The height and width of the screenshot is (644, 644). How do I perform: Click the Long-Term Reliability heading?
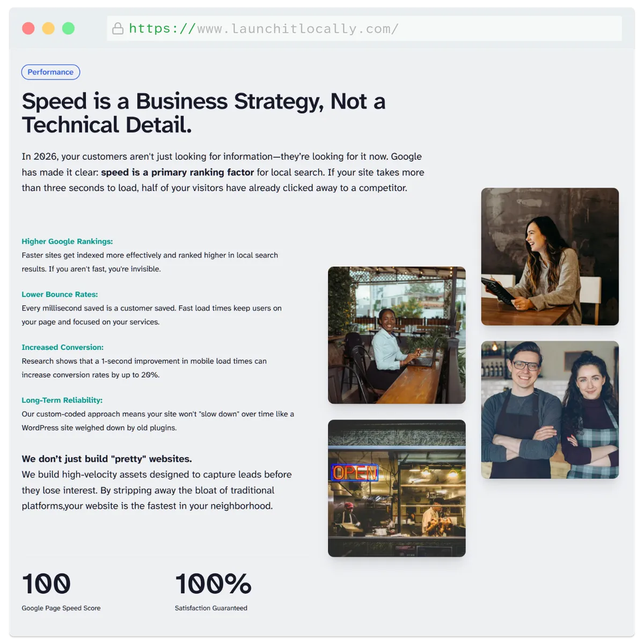pyautogui.click(x=62, y=400)
